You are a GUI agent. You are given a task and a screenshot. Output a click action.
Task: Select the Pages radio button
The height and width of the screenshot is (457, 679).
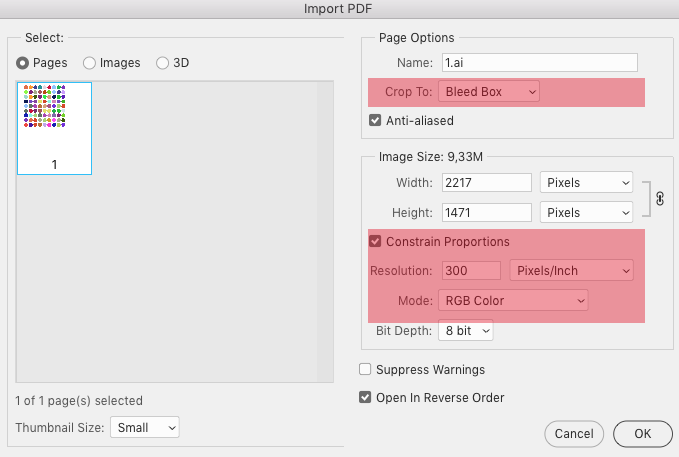point(23,62)
